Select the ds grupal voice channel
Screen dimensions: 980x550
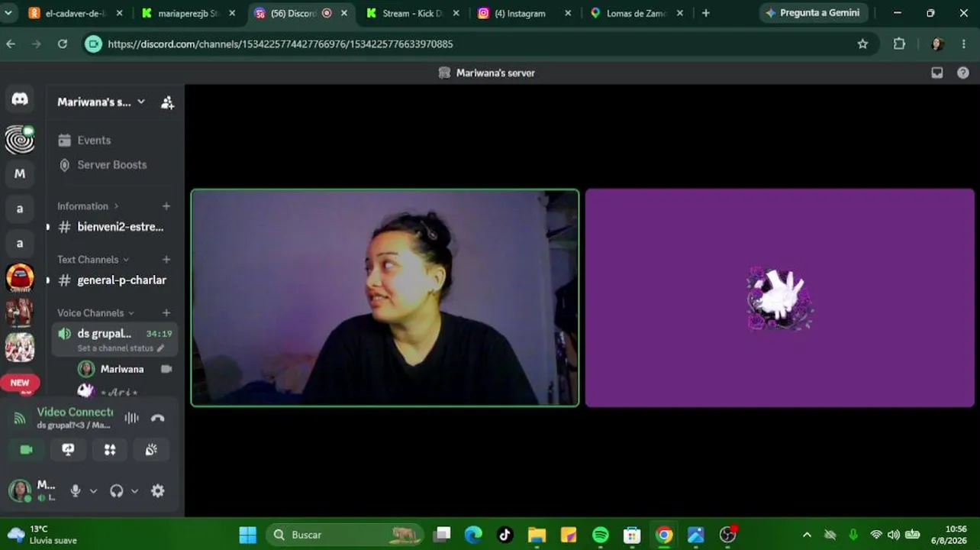[105, 334]
